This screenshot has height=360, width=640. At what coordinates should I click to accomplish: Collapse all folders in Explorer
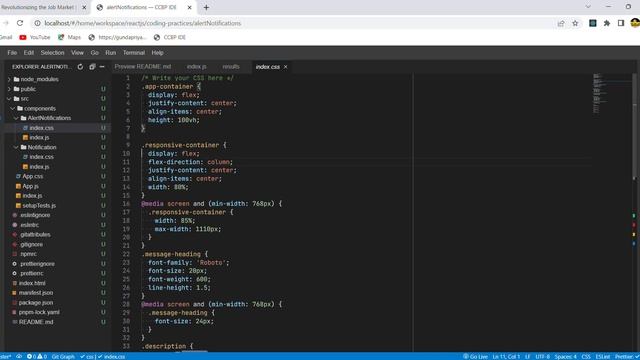click(92, 67)
